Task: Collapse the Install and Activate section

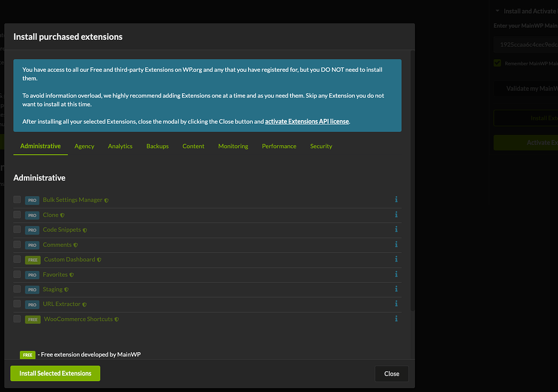Action: tap(496, 10)
